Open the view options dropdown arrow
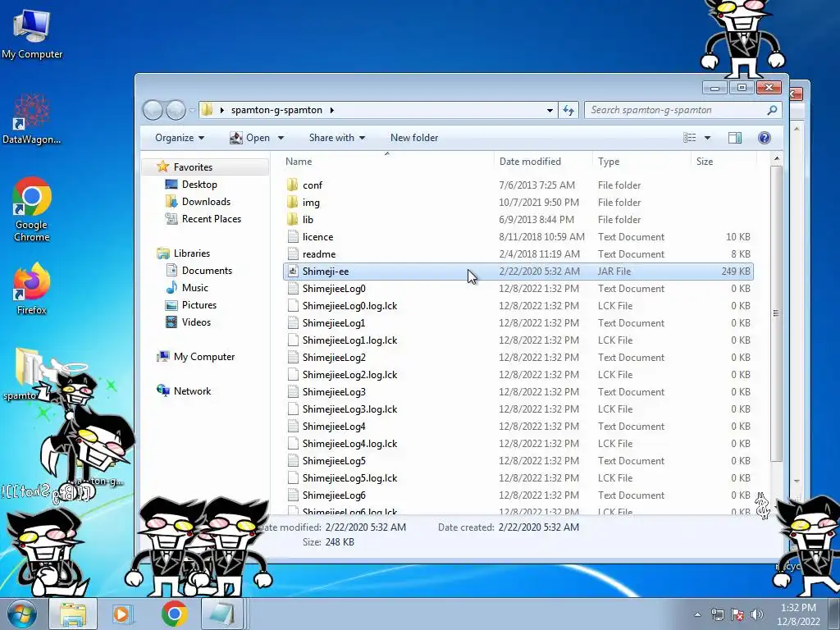Viewport: 840px width, 630px height. [707, 138]
